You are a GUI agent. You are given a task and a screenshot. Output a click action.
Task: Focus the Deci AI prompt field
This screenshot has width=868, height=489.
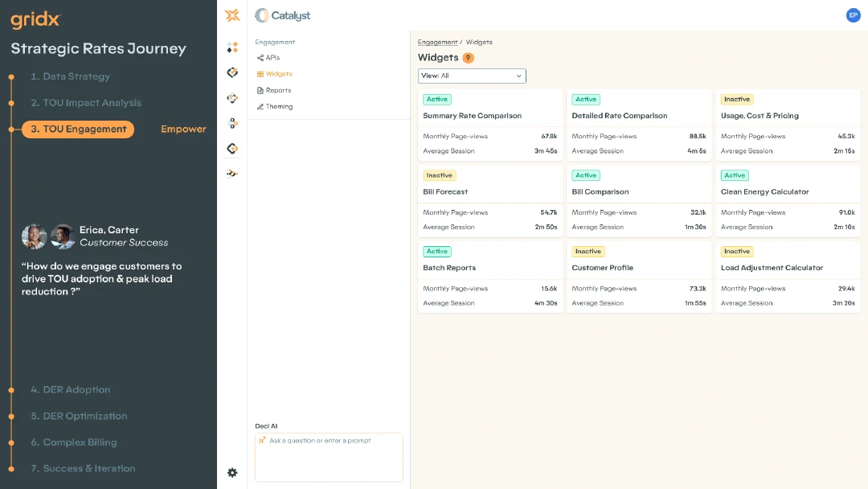tap(329, 458)
